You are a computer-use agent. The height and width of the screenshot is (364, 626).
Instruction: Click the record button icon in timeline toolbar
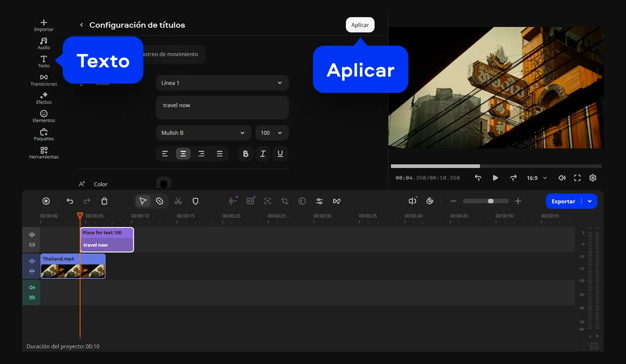(x=46, y=201)
